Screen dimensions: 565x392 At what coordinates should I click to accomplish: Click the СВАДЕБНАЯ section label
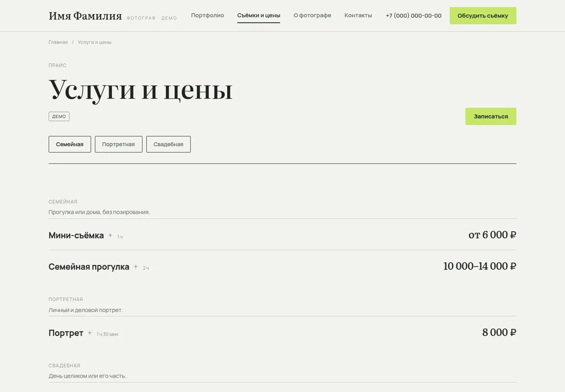click(64, 365)
